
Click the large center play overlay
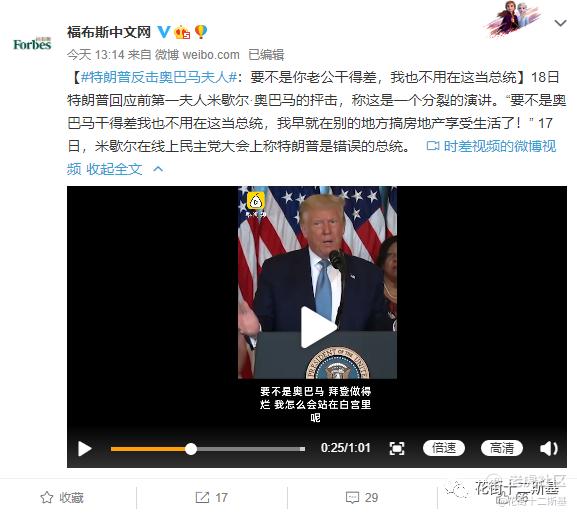[x=318, y=327]
